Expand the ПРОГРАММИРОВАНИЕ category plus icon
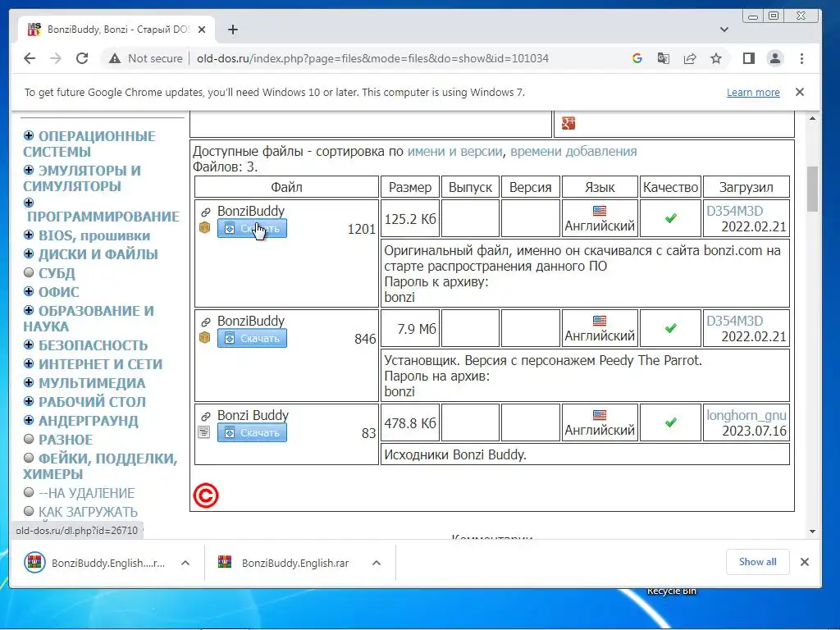Screen dimensions: 840x630 tap(29, 203)
